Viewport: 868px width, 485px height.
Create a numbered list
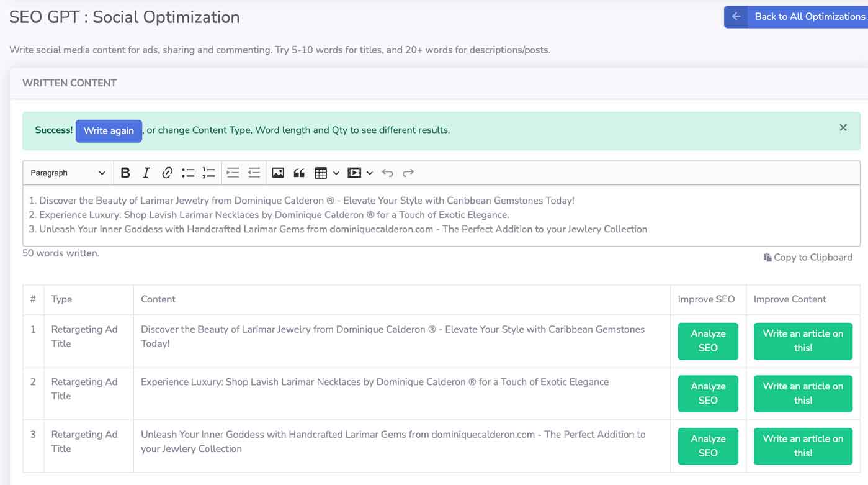pos(208,173)
